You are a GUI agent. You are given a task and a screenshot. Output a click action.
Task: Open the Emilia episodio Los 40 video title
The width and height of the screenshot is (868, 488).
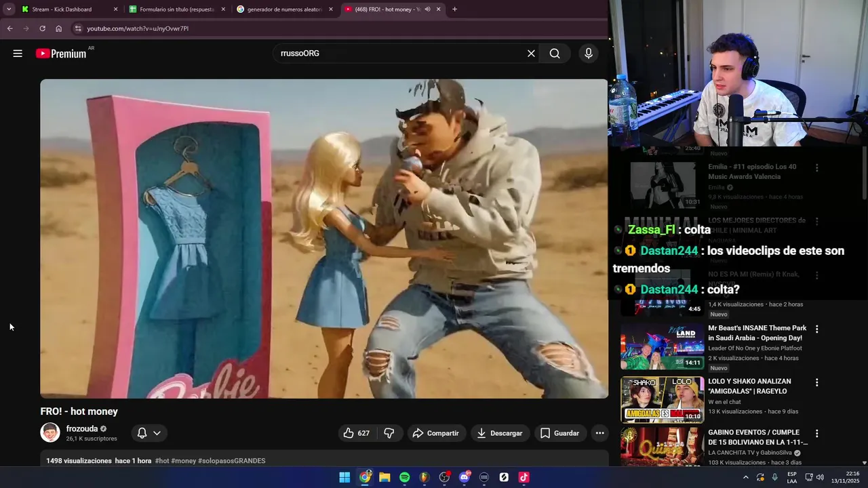point(753,171)
